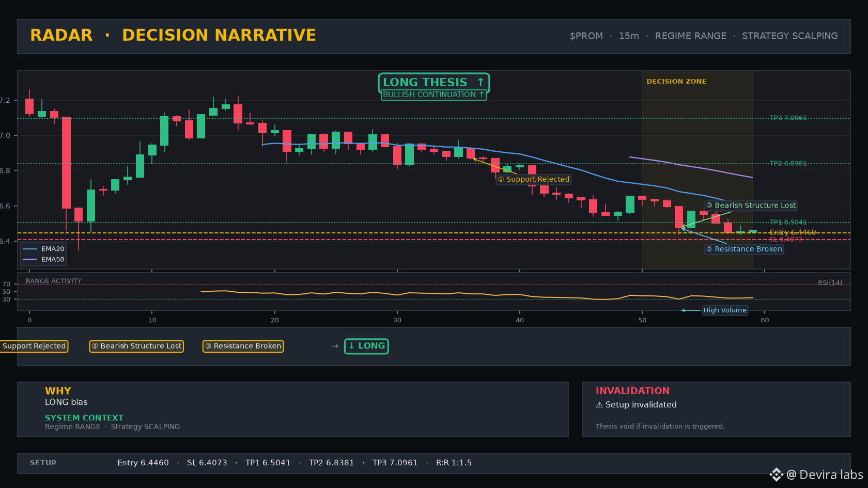
Task: Click the DECISION ZONE label
Action: click(676, 82)
